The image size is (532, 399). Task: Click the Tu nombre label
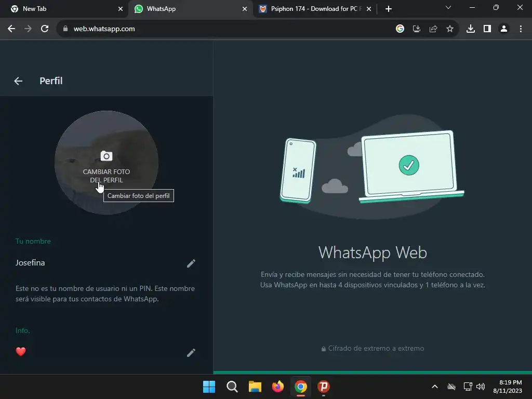(x=33, y=241)
